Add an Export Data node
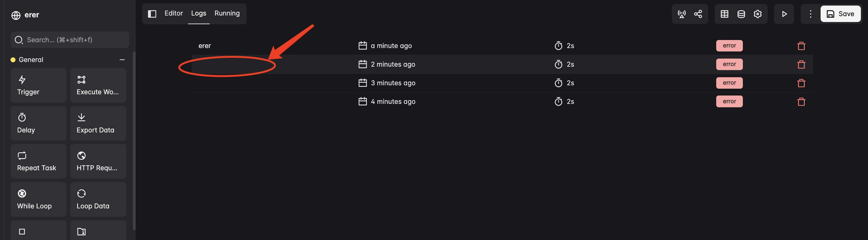The width and height of the screenshot is (868, 240). click(98, 123)
